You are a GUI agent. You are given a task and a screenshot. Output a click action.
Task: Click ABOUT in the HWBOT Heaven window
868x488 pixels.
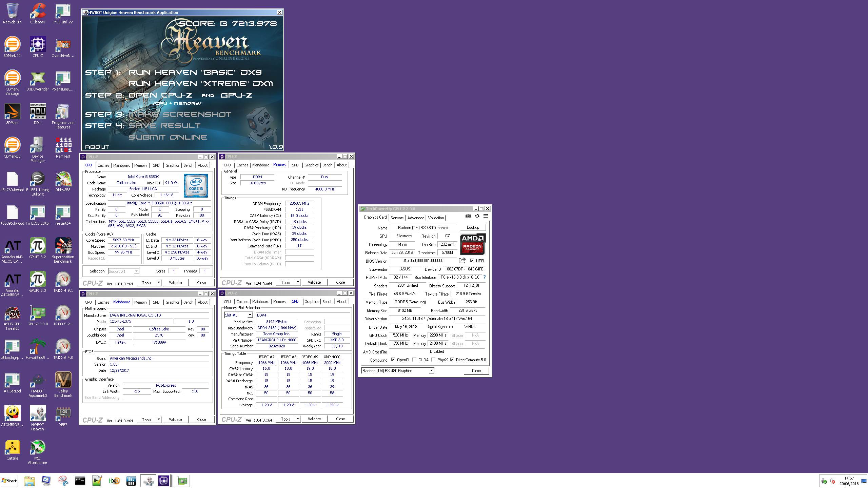[x=97, y=147]
